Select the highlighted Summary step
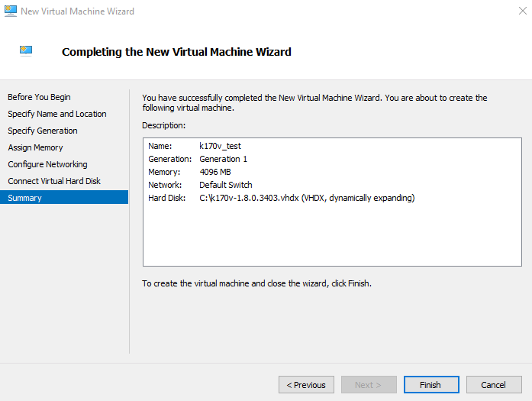Viewport: 532px width, 401px height. [x=25, y=198]
